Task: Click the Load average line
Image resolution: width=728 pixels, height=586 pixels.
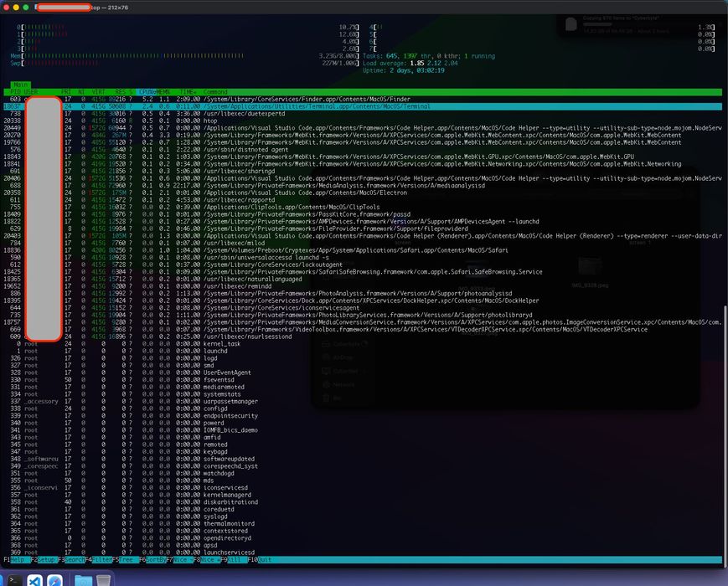Action: 410,63
